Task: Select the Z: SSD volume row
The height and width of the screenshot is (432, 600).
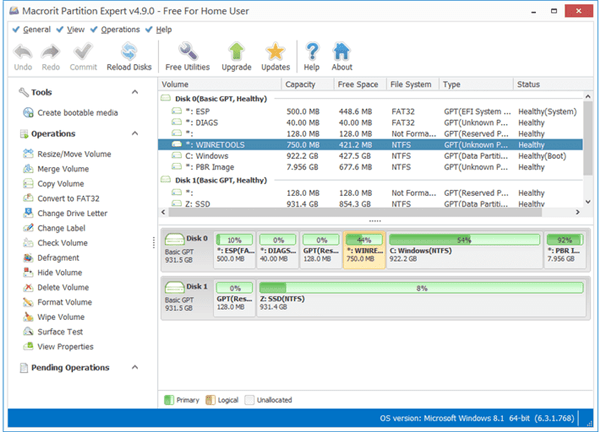Action: (x=370, y=204)
